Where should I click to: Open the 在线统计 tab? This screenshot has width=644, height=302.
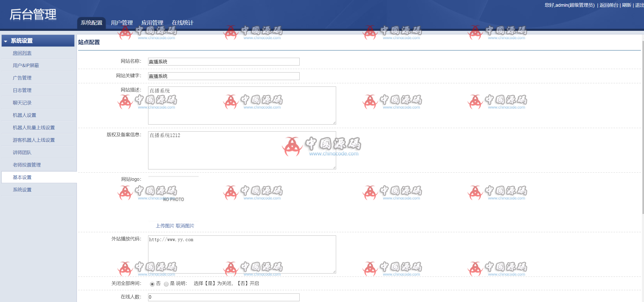pos(182,23)
